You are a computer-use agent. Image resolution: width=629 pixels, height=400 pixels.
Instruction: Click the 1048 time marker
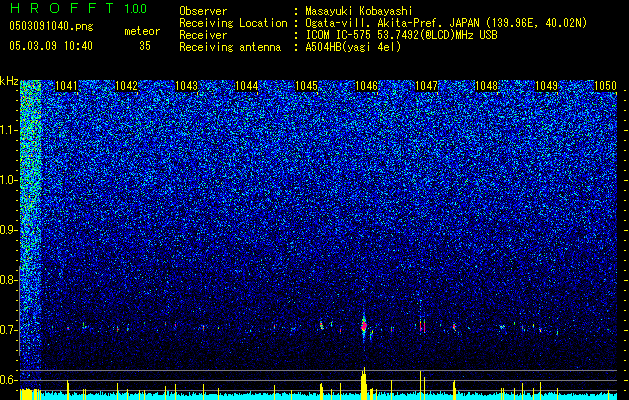487,86
